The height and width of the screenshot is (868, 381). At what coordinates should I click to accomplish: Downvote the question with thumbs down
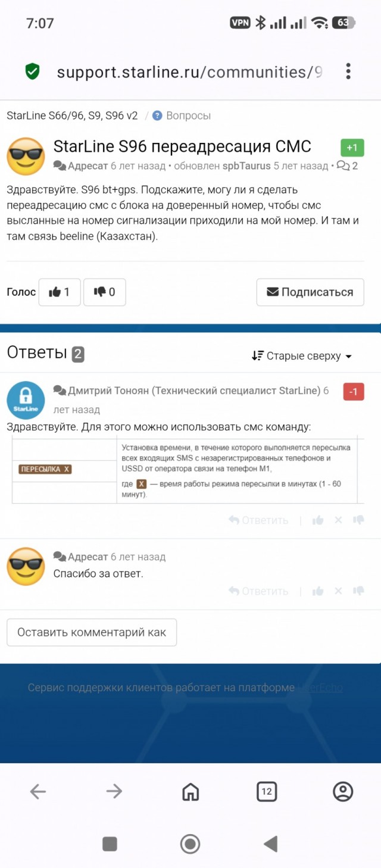[x=104, y=292]
